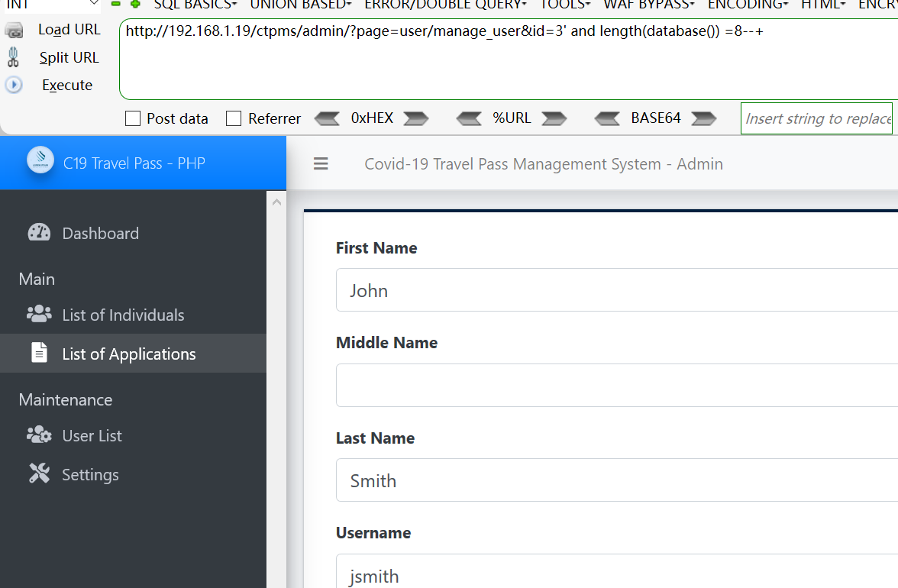Focus the Insert string to replace field

click(x=817, y=118)
